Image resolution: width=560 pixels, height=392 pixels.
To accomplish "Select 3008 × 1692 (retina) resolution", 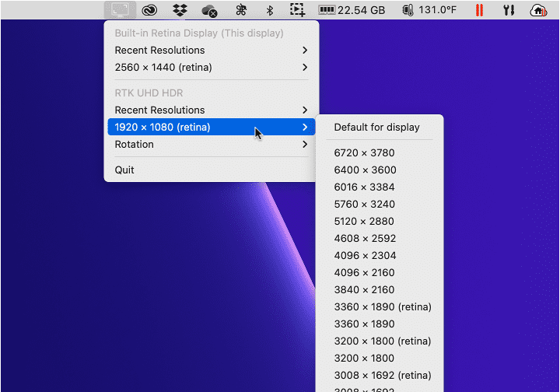I will (x=380, y=376).
